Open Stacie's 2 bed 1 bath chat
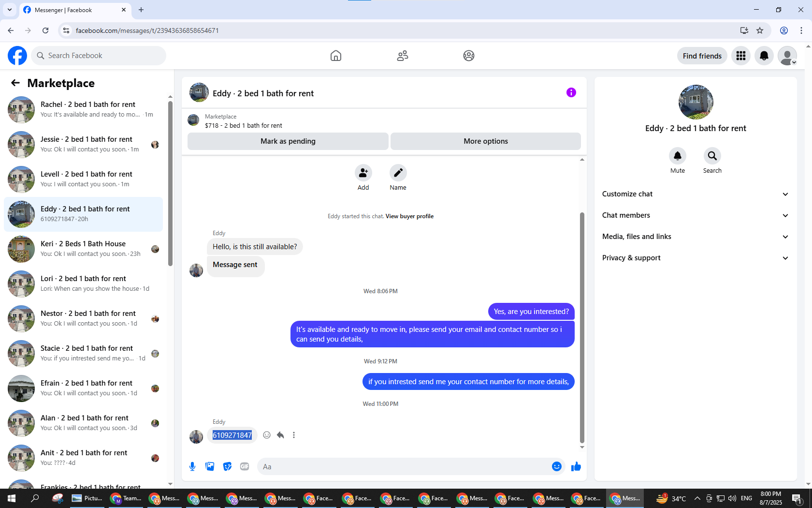This screenshot has width=812, height=508. pyautogui.click(x=83, y=354)
